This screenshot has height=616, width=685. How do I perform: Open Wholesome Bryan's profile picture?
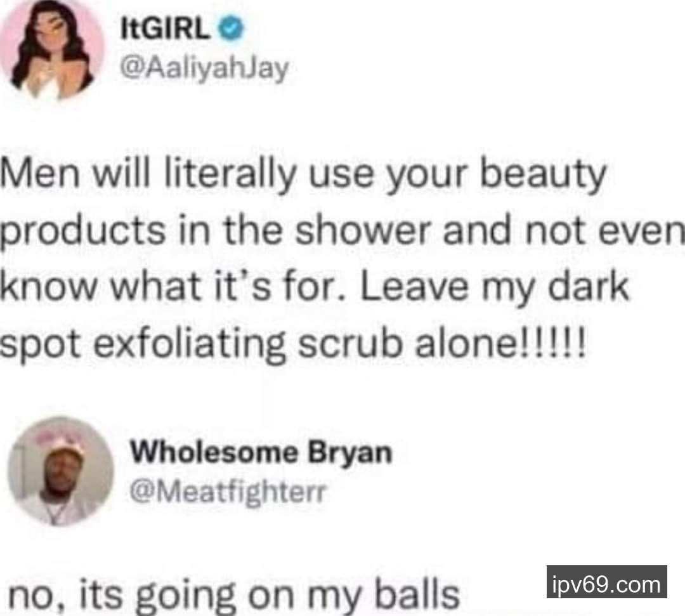coord(61,471)
